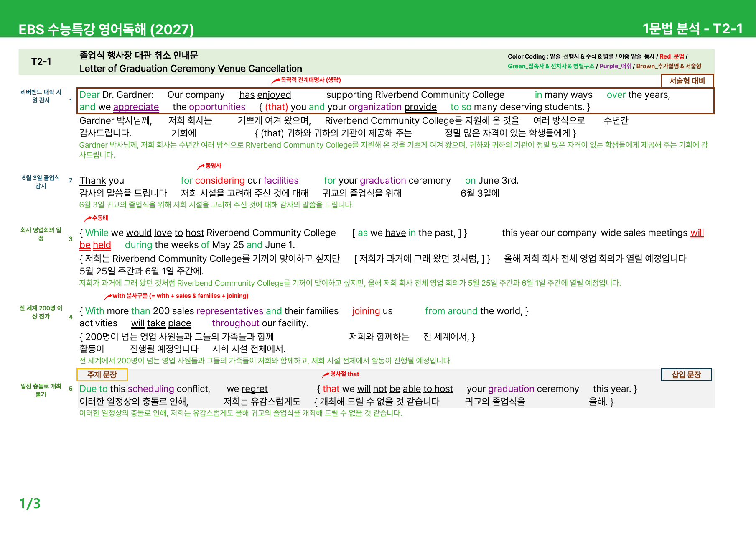The height and width of the screenshot is (535, 756).
Task: Click the underlined purple word 'regret'
Action: [x=255, y=389]
